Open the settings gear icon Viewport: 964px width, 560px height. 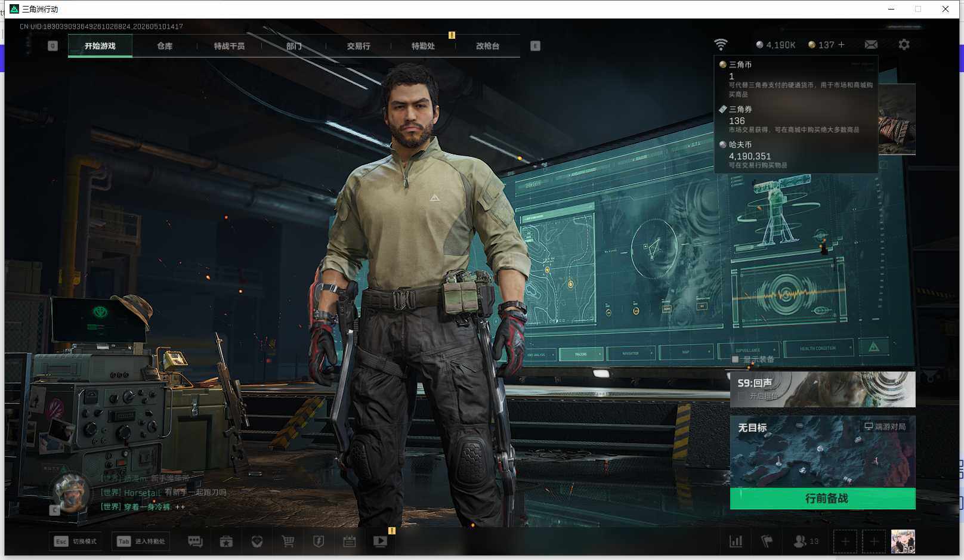pyautogui.click(x=904, y=45)
